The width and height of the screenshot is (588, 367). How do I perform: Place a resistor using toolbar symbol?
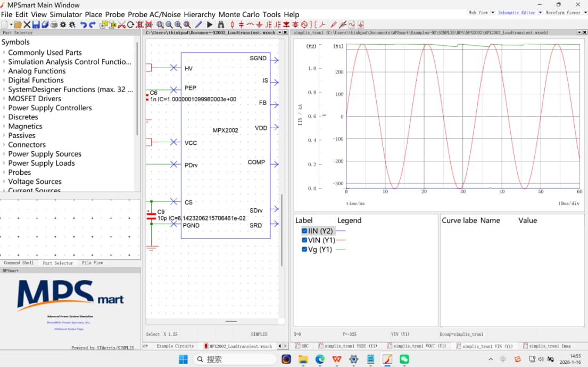click(232, 25)
